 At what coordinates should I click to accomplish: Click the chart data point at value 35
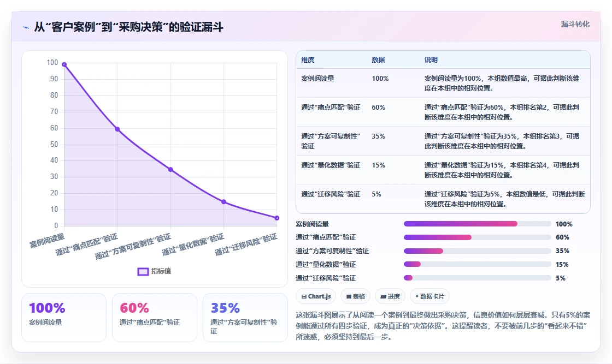click(170, 170)
